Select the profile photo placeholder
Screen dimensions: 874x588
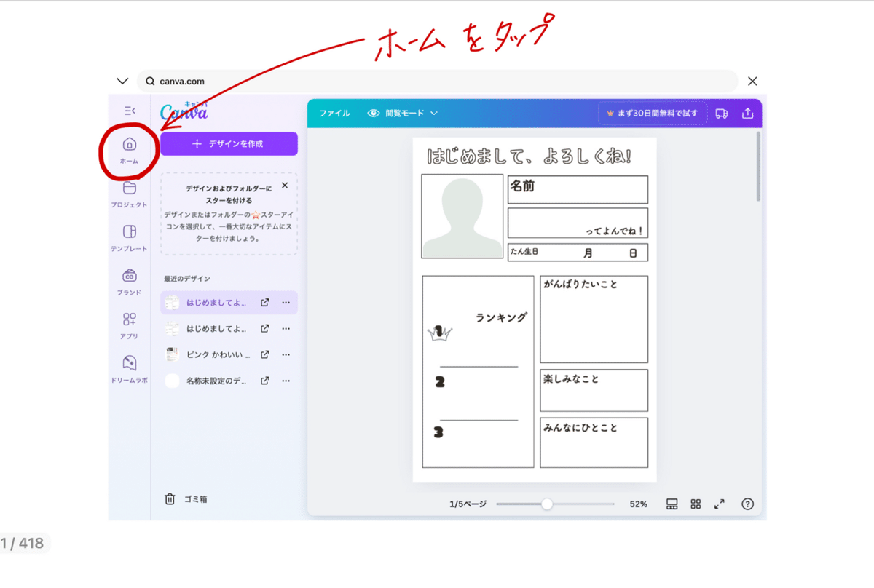(x=462, y=216)
